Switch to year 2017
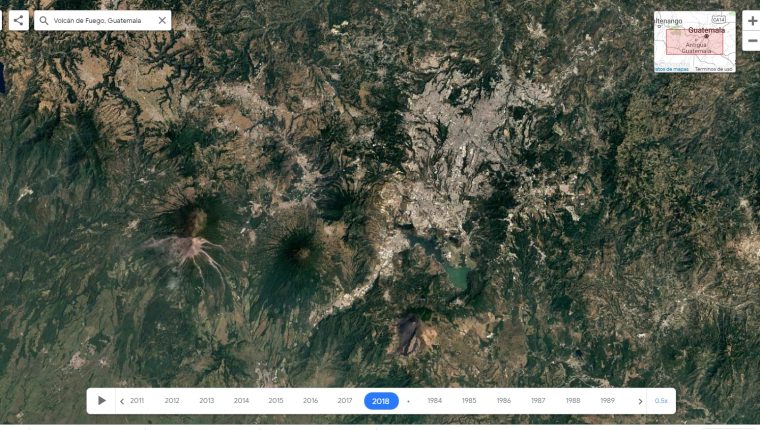760x430 pixels. [345, 401]
